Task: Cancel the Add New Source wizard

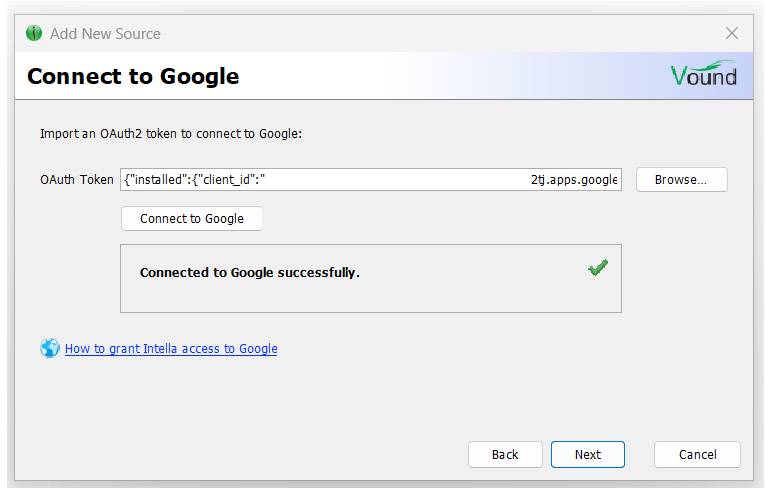Action: click(x=697, y=454)
